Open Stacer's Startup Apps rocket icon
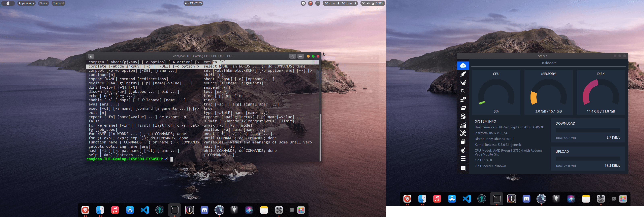Screen dimensions: 644x217 463,74
